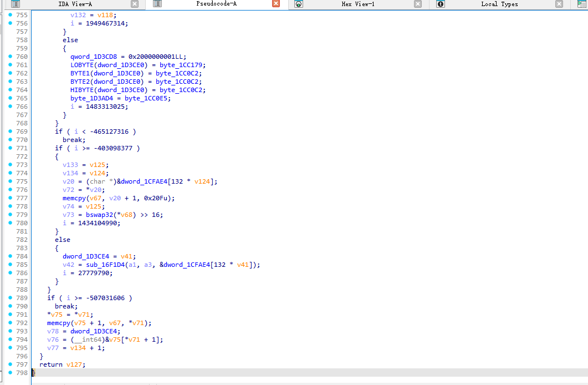Toggle breakpoint dot on line 792
Screen dimensions: 588x385
click(10, 323)
